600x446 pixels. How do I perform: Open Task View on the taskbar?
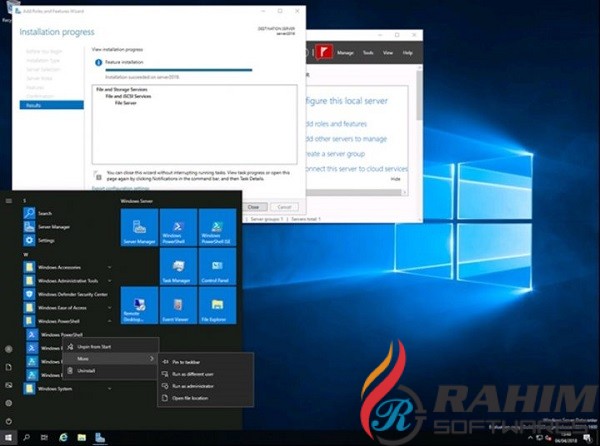(44, 437)
